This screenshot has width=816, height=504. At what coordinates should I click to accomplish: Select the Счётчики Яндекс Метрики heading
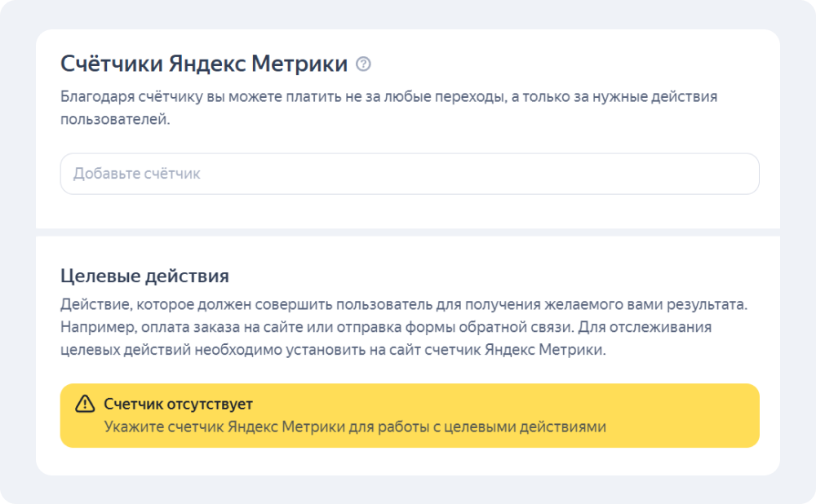tap(204, 64)
